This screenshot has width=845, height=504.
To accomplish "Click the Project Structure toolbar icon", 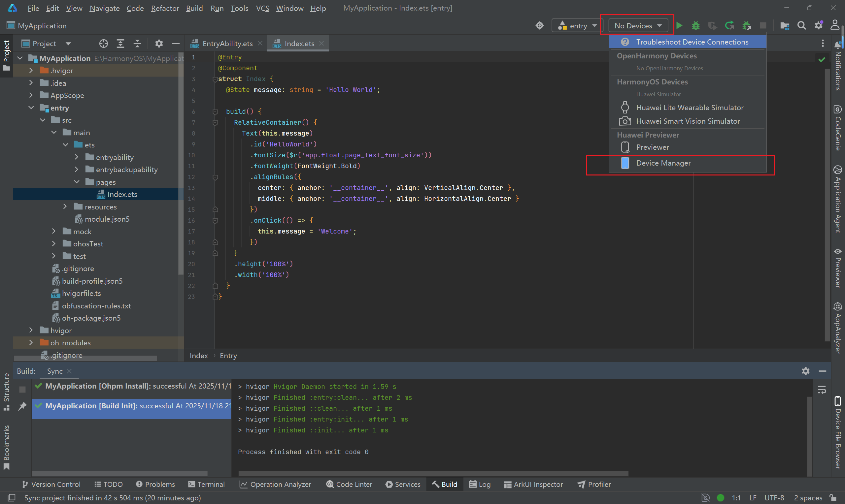I will (785, 25).
